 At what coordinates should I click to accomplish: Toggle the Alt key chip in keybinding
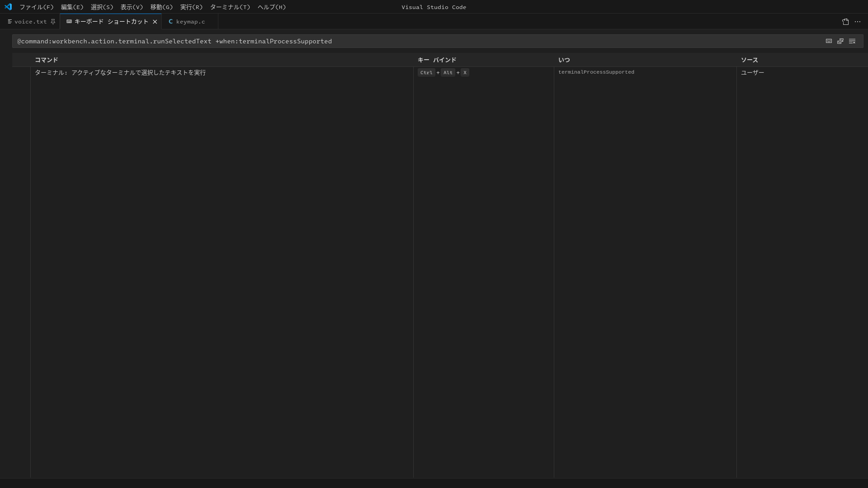click(448, 72)
